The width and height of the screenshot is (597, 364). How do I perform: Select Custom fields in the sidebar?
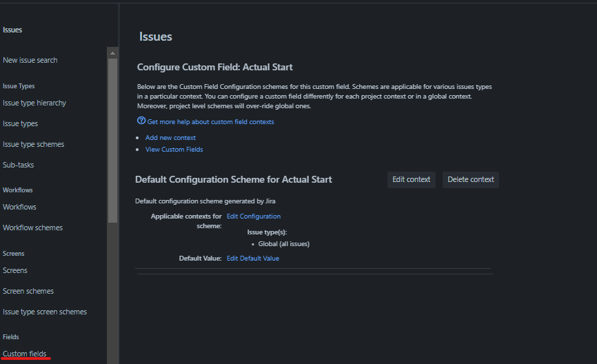[x=25, y=354]
